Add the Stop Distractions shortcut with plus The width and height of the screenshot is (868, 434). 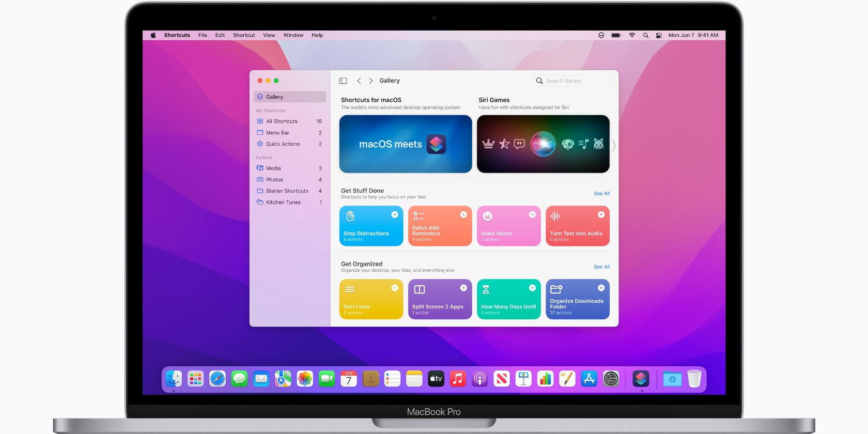tap(395, 214)
